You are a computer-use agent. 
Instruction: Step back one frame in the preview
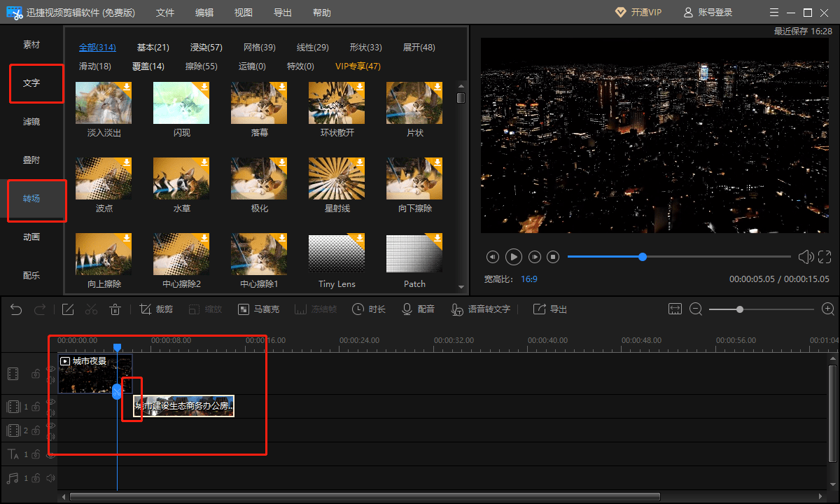pos(493,257)
